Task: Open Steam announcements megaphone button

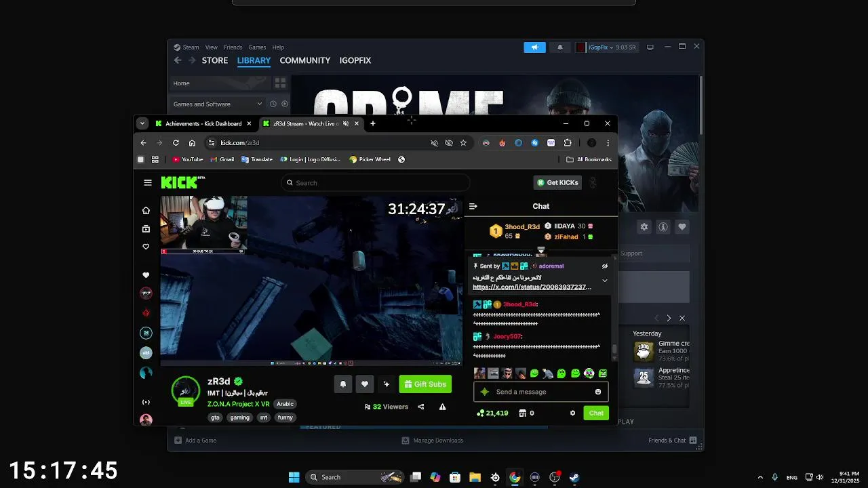Action: [534, 47]
